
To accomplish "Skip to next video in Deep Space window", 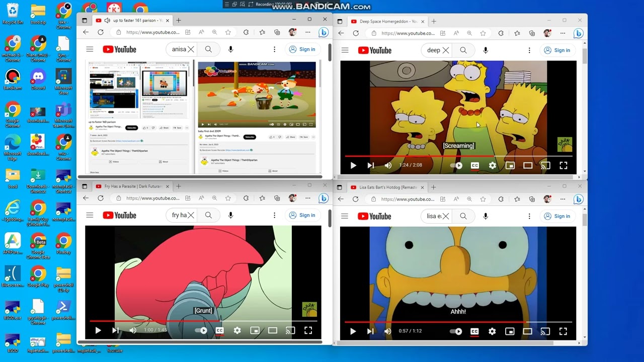I will 371,165.
